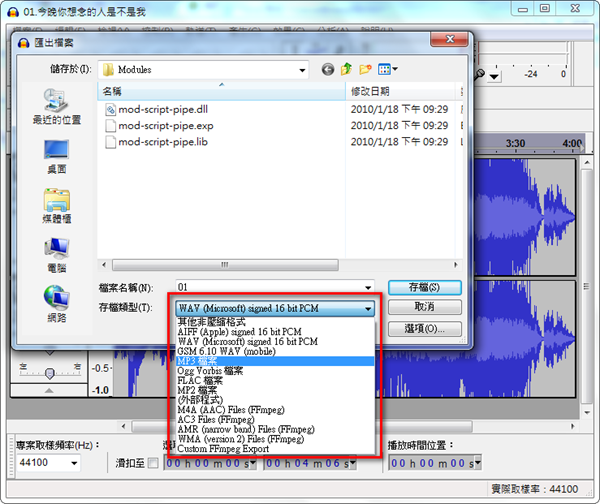This screenshot has width=600, height=504.
Task: Choose 其他非壓縮格式 from the type list
Action: pos(275,322)
